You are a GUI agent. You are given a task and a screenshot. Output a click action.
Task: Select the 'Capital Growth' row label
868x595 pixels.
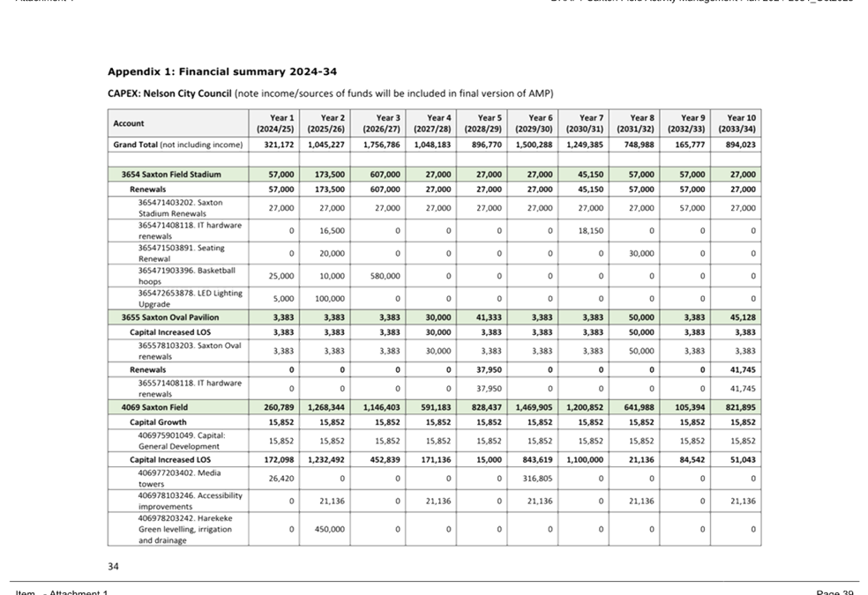coord(158,422)
